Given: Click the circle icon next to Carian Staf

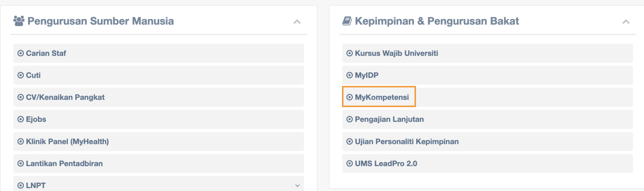Looking at the screenshot, I should pyautogui.click(x=21, y=53).
